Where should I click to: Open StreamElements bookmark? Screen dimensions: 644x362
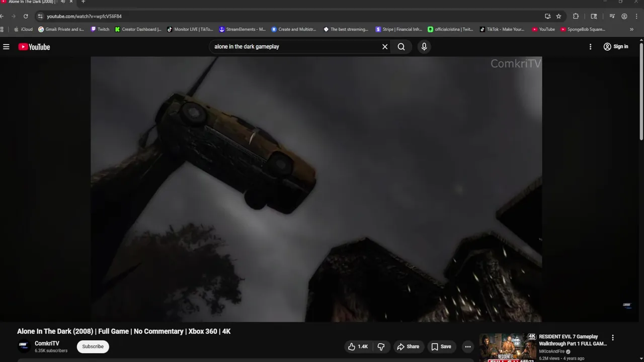pyautogui.click(x=242, y=29)
